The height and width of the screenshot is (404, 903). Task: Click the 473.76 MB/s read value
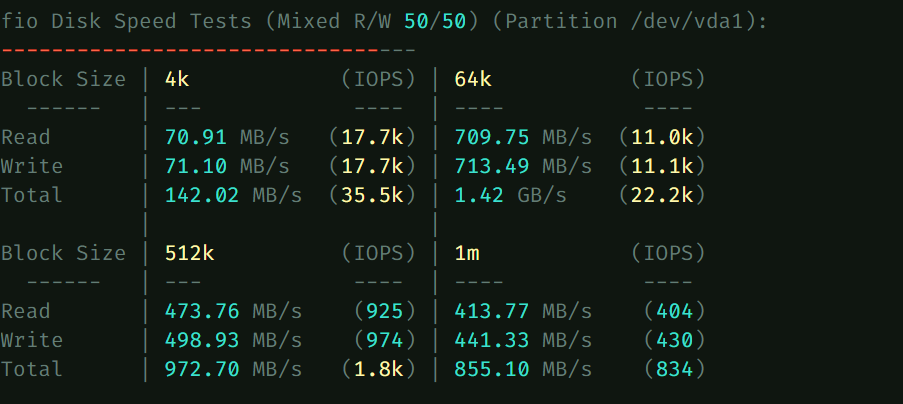(233, 311)
